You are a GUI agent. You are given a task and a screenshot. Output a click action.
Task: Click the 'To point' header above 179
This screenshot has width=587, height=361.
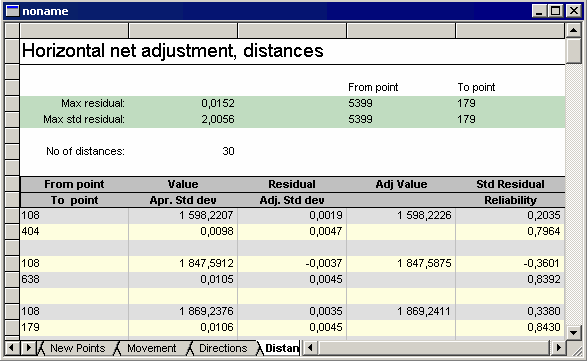(476, 87)
